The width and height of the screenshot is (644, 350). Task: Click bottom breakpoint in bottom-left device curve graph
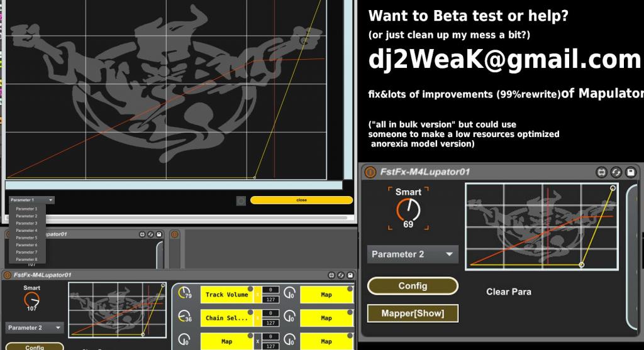point(143,334)
